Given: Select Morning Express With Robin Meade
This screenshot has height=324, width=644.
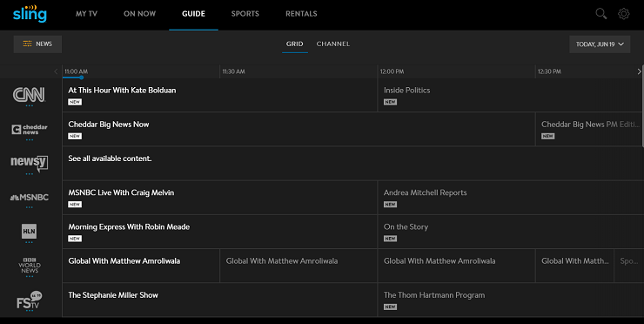Looking at the screenshot, I should 219,232.
